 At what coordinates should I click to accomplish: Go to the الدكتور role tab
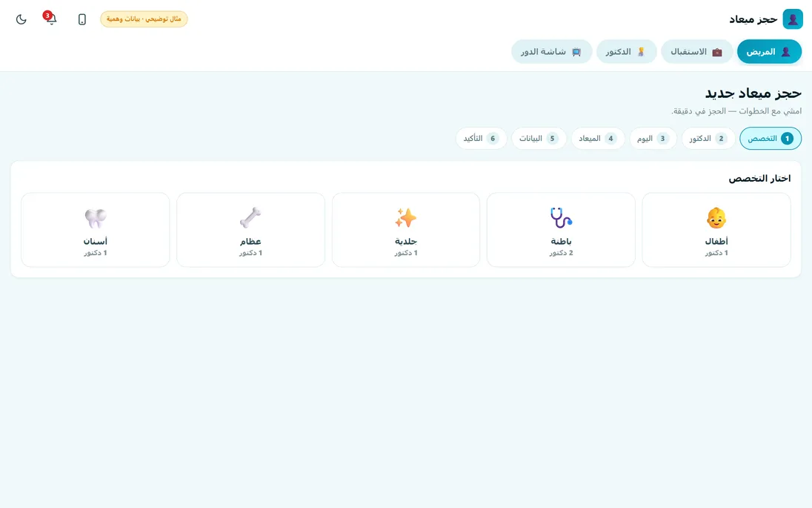click(x=626, y=52)
